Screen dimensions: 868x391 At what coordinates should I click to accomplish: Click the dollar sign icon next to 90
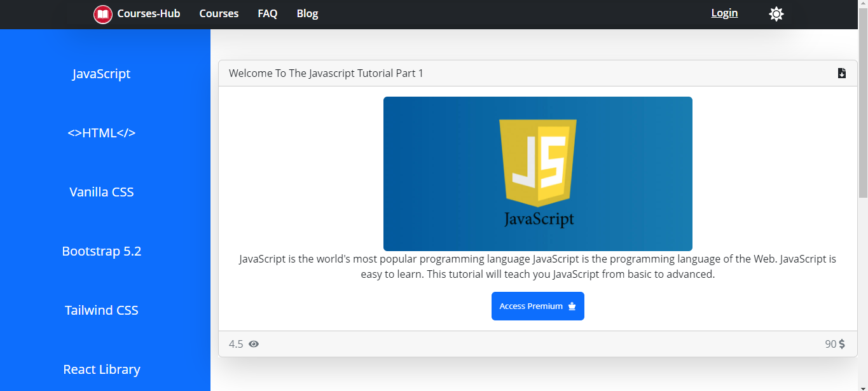pyautogui.click(x=842, y=344)
